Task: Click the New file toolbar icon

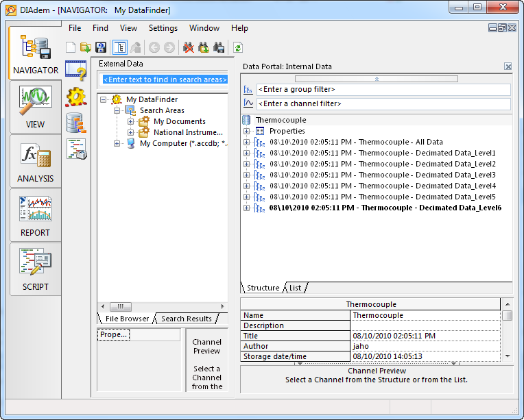Action: point(71,47)
